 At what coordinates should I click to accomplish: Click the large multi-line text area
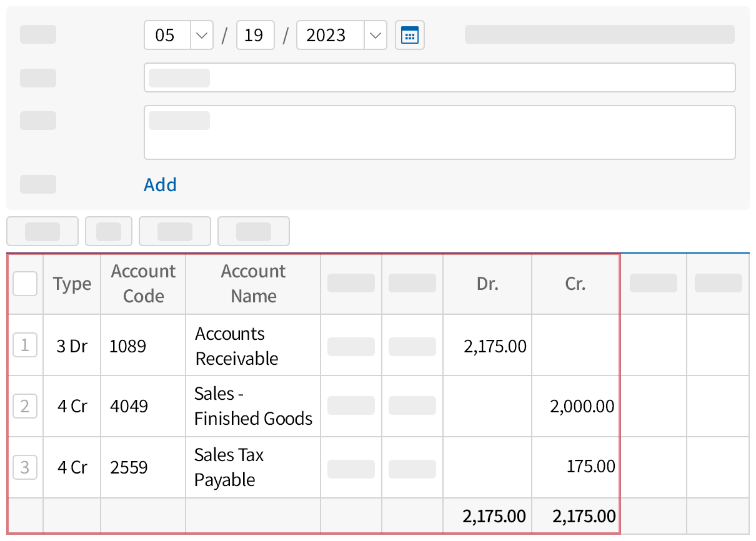point(439,132)
